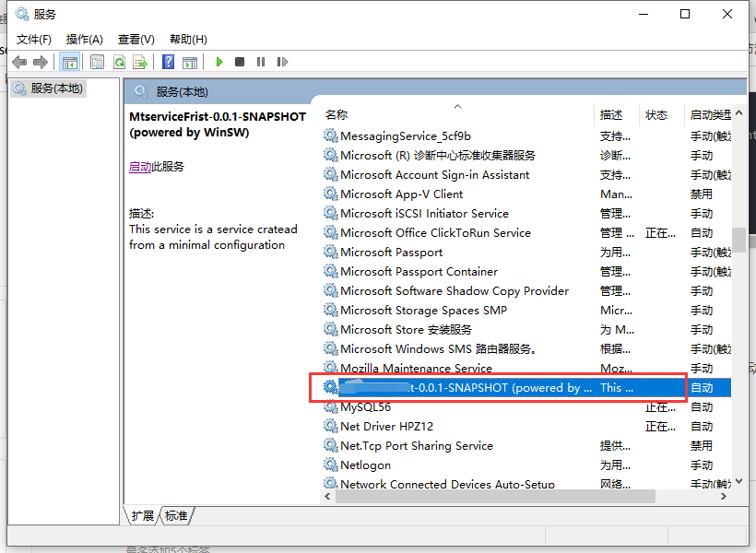Screen dimensions: 756x553
Task: Open the Help question mark icon
Action: click(x=169, y=62)
